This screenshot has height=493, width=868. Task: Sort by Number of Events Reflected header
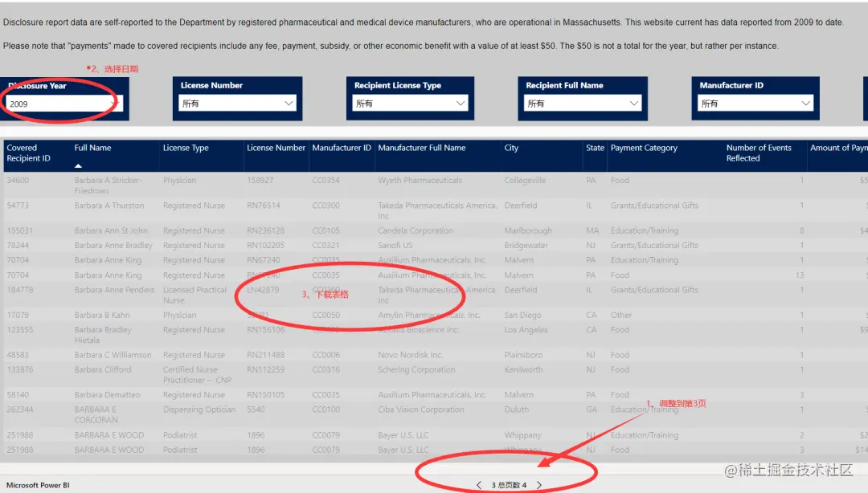click(759, 153)
